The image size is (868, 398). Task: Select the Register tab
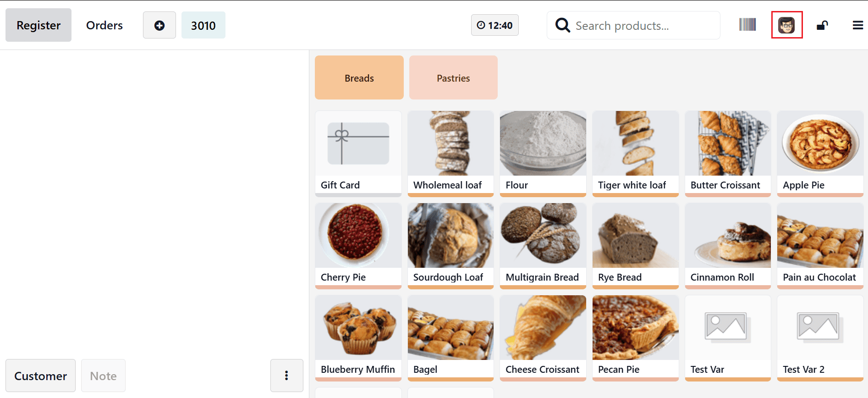[38, 25]
